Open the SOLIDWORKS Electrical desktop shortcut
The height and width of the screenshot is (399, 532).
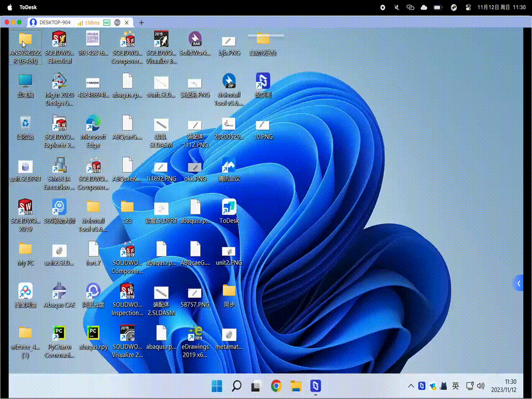click(59, 47)
